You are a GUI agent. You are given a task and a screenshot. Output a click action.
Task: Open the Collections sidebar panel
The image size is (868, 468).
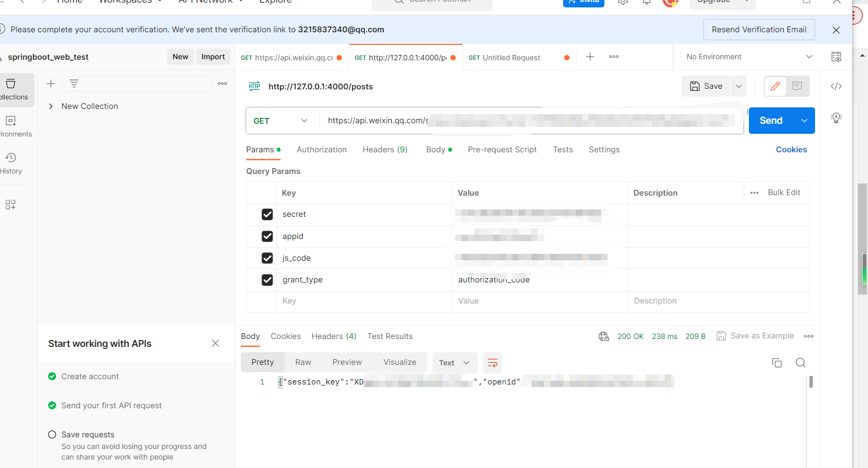tap(14, 89)
